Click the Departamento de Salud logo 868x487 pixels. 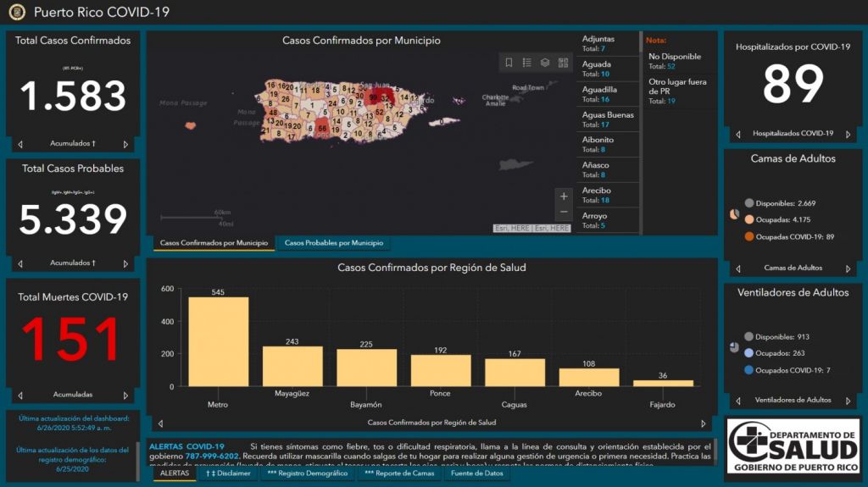[x=793, y=445]
